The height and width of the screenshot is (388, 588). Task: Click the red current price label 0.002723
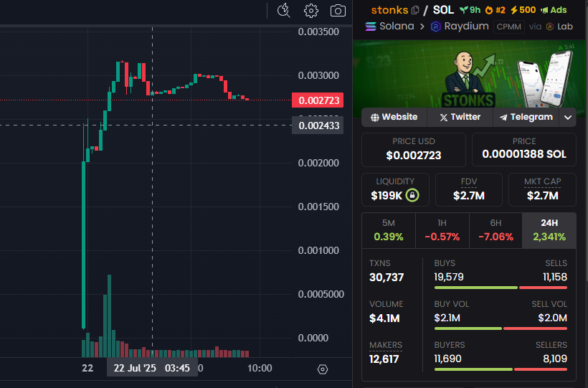click(x=318, y=100)
